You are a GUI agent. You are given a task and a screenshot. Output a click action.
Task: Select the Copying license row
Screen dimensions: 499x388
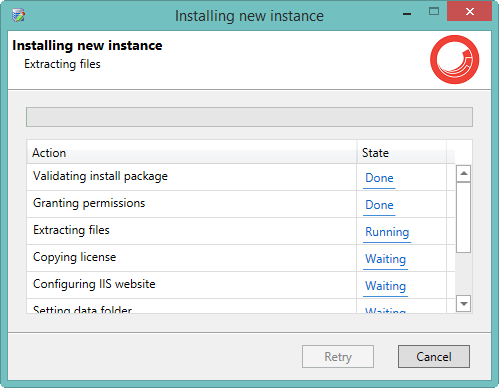point(241,258)
